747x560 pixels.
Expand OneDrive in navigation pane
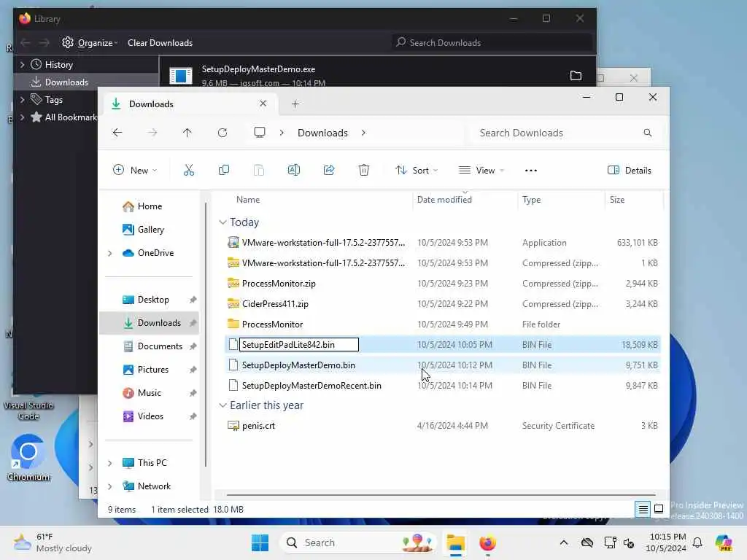(110, 253)
